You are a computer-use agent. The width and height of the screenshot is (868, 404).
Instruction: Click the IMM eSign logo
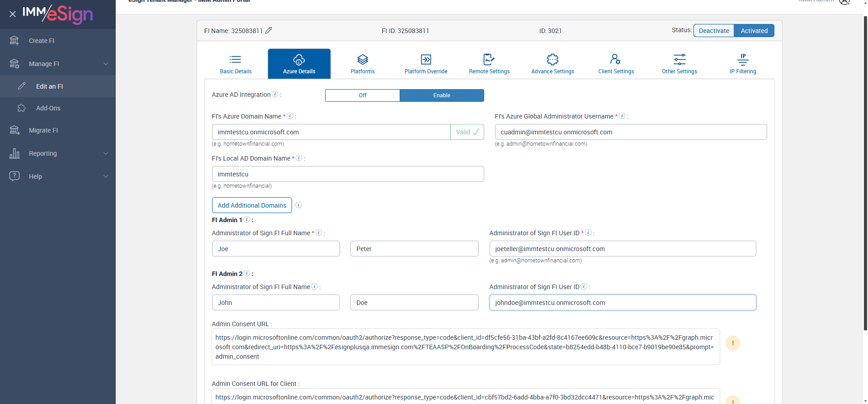58,14
